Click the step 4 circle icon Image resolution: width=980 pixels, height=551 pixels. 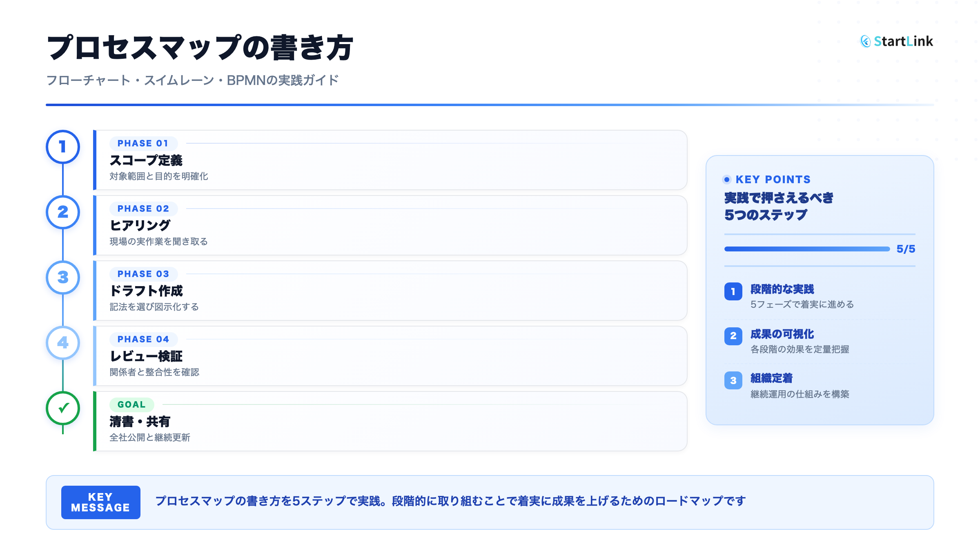[62, 343]
